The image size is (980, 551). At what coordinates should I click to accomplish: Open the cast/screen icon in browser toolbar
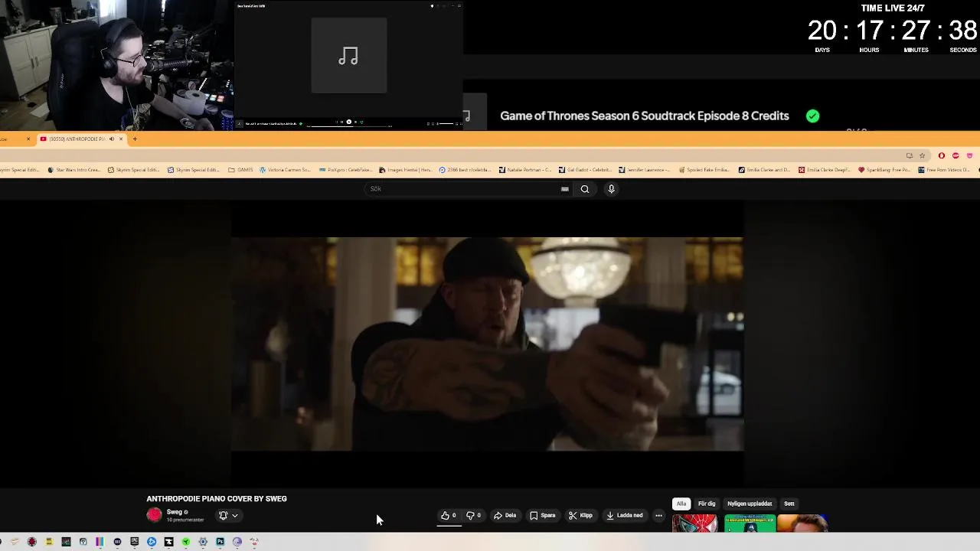(x=910, y=155)
